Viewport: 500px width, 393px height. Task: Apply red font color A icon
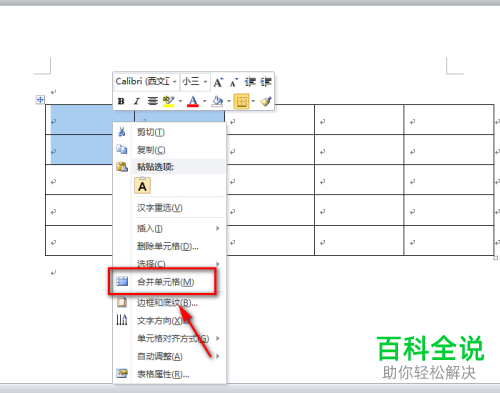[x=193, y=101]
